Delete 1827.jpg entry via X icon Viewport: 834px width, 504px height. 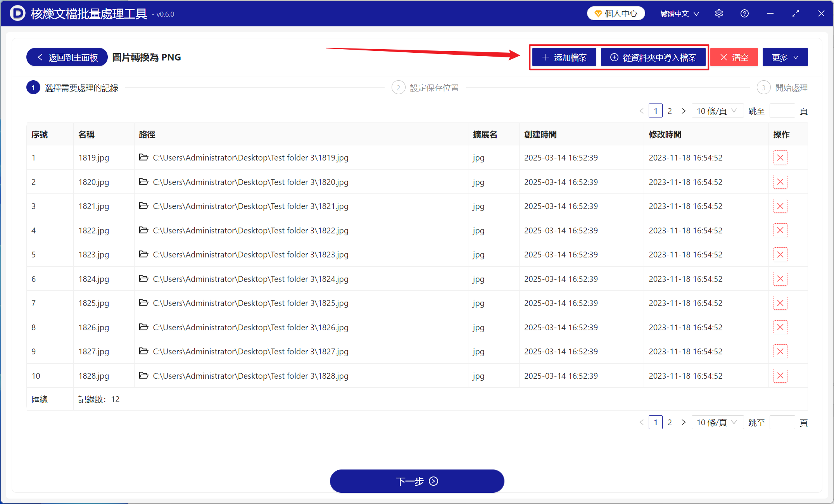(x=780, y=352)
